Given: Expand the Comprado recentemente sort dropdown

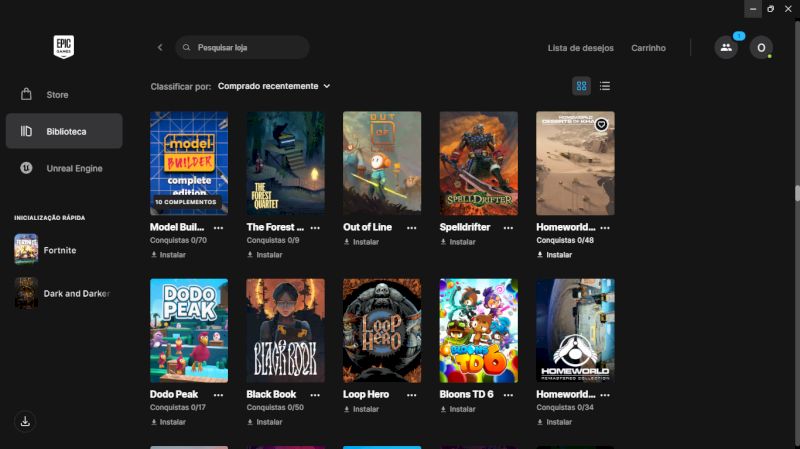Looking at the screenshot, I should point(273,86).
